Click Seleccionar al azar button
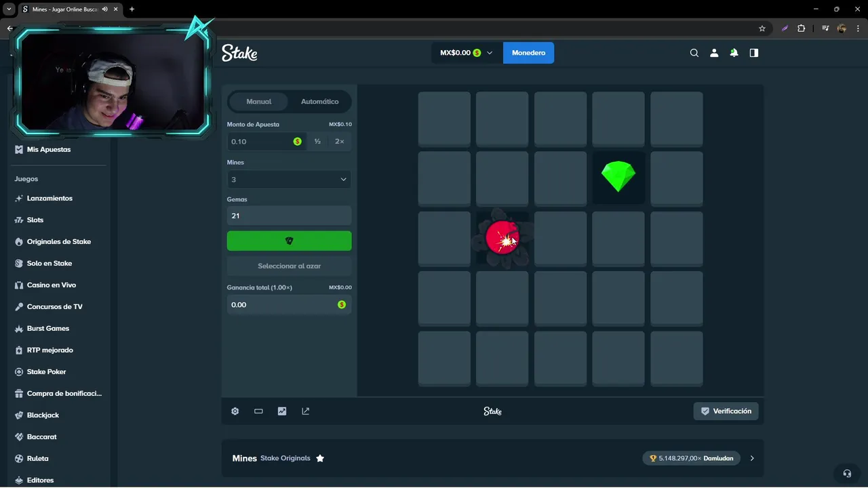Image resolution: width=868 pixels, height=488 pixels. pyautogui.click(x=289, y=266)
